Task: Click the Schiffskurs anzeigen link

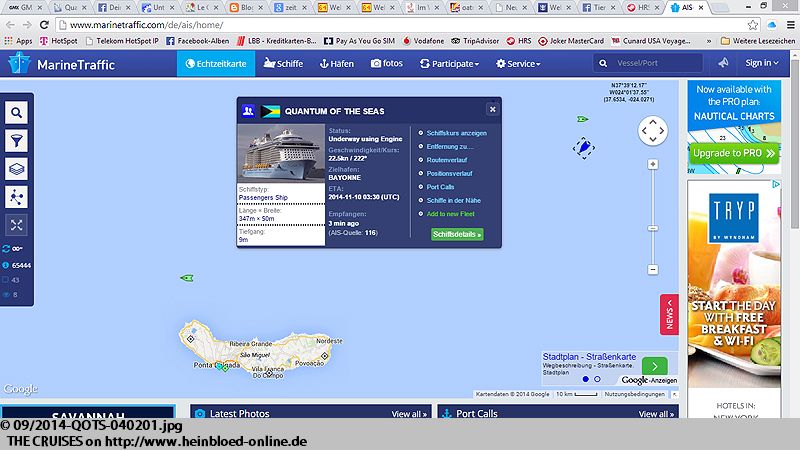Action: (x=457, y=133)
